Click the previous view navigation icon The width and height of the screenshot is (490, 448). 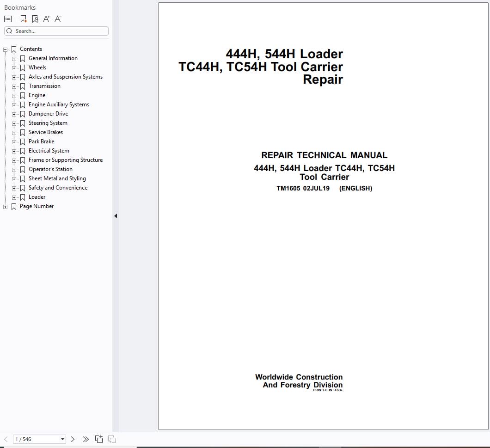(99, 439)
